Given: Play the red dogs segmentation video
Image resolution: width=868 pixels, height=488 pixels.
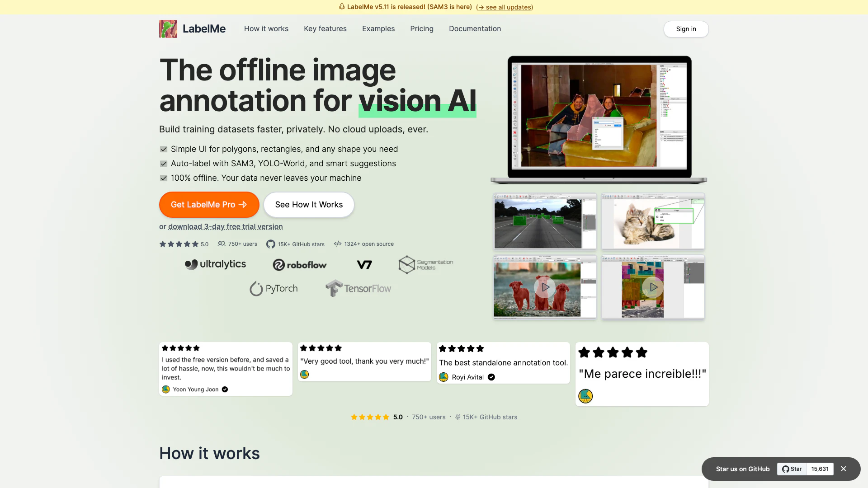Looking at the screenshot, I should click(545, 287).
